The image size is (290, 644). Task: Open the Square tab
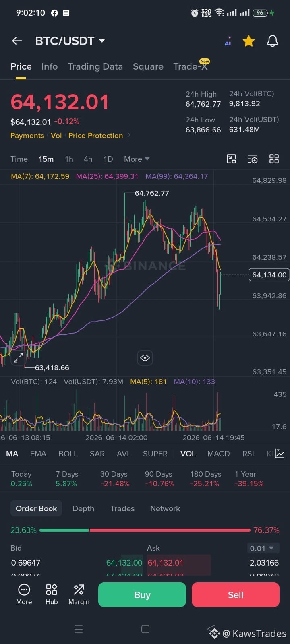pos(148,67)
